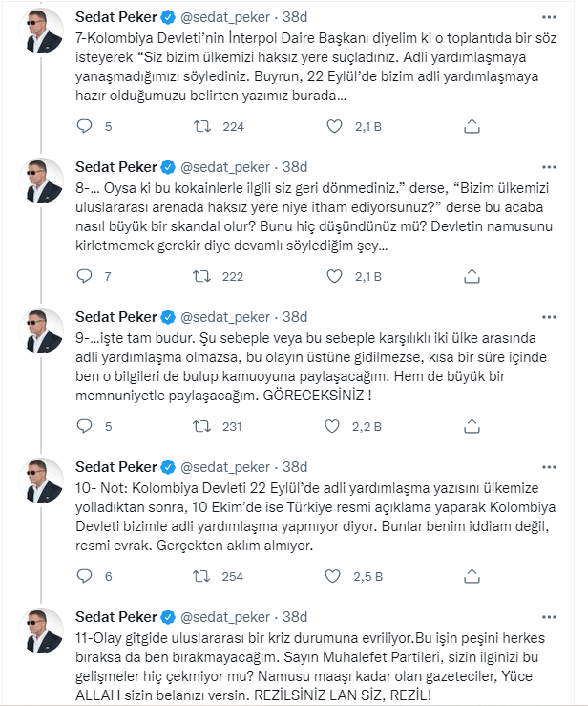Retweet the tweet starting with "7-Kolombiya"
This screenshot has width=588, height=706.
tap(202, 126)
